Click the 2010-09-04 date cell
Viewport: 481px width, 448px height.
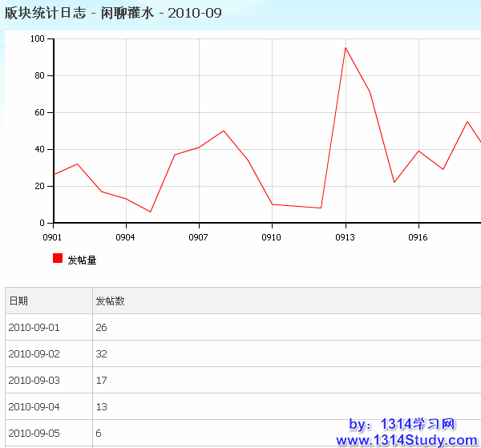[x=34, y=407]
